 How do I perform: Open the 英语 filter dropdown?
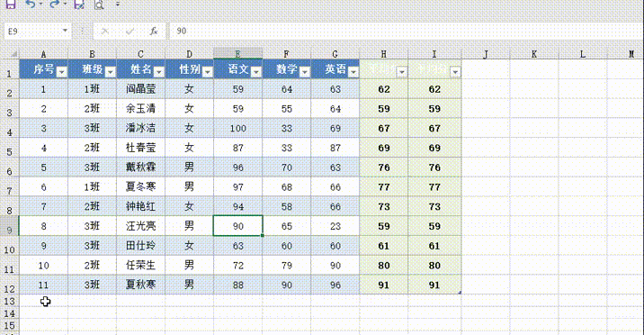click(353, 72)
